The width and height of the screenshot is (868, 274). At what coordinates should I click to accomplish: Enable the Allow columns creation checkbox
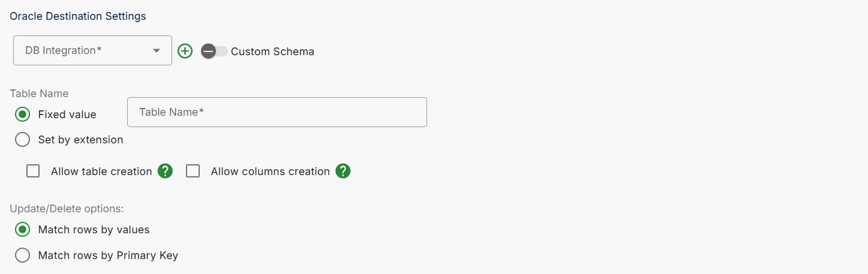click(x=193, y=171)
